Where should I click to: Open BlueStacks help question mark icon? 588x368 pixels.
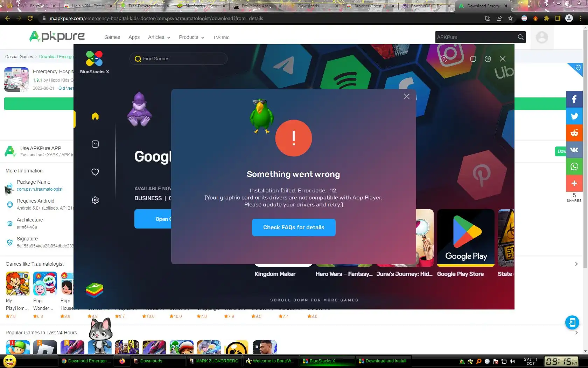pyautogui.click(x=444, y=59)
